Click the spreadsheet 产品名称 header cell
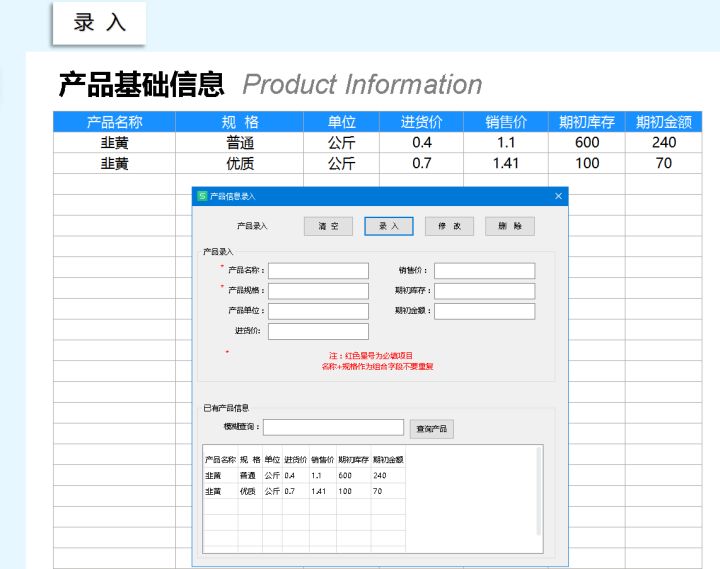 coord(114,122)
